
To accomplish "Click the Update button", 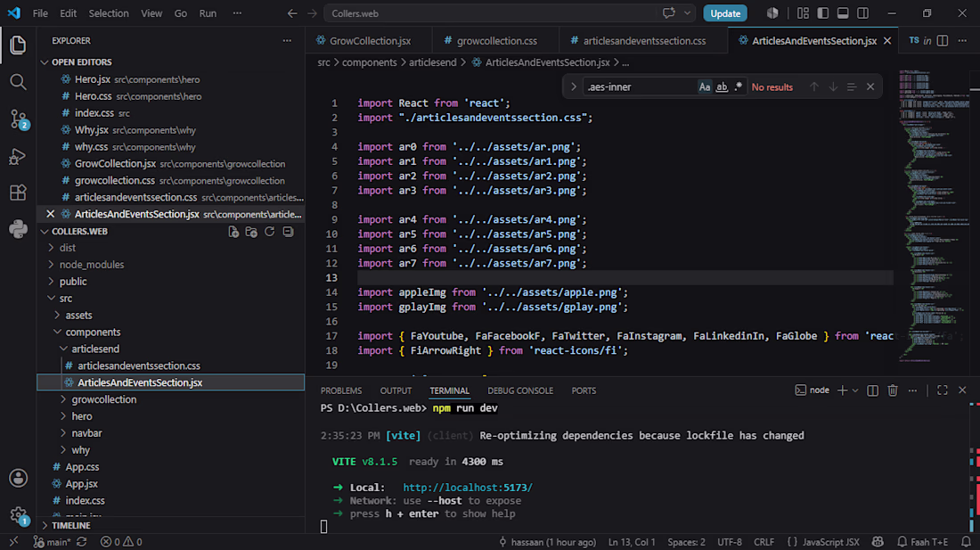I will pos(725,13).
